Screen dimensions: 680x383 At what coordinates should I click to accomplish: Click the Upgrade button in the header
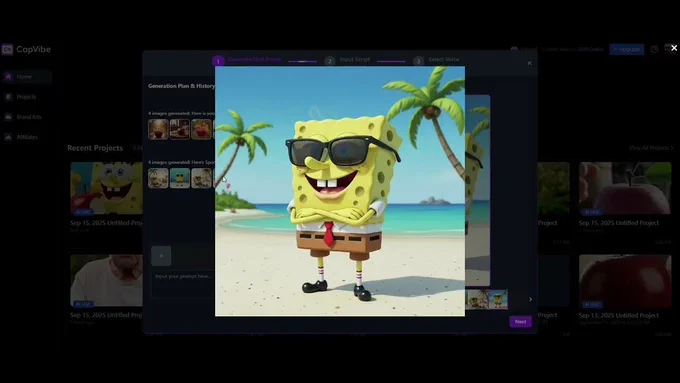click(x=627, y=49)
